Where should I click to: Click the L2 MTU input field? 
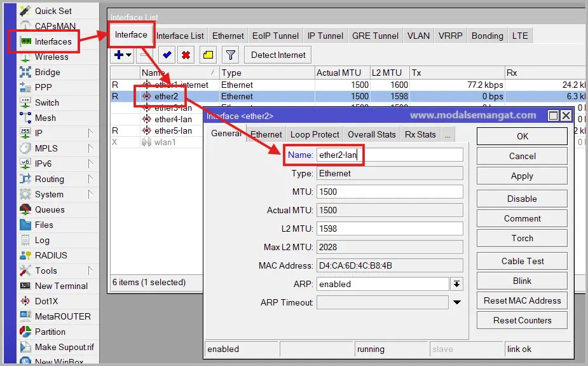pyautogui.click(x=390, y=229)
